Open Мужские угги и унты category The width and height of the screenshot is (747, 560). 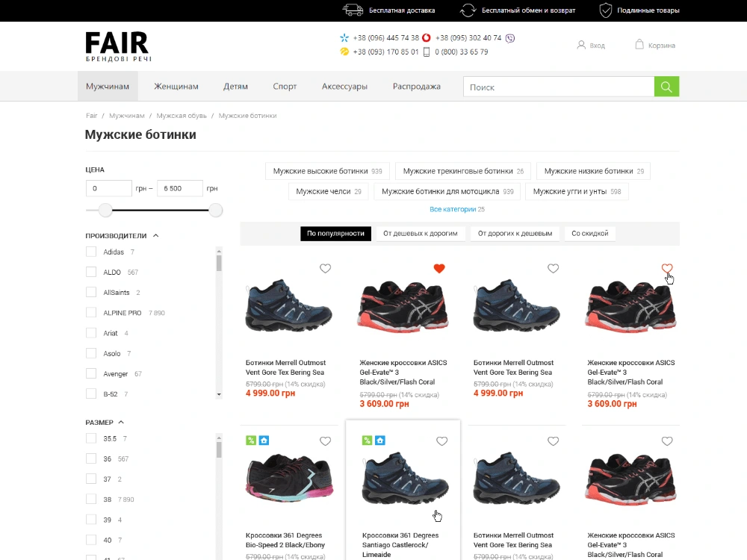577,191
